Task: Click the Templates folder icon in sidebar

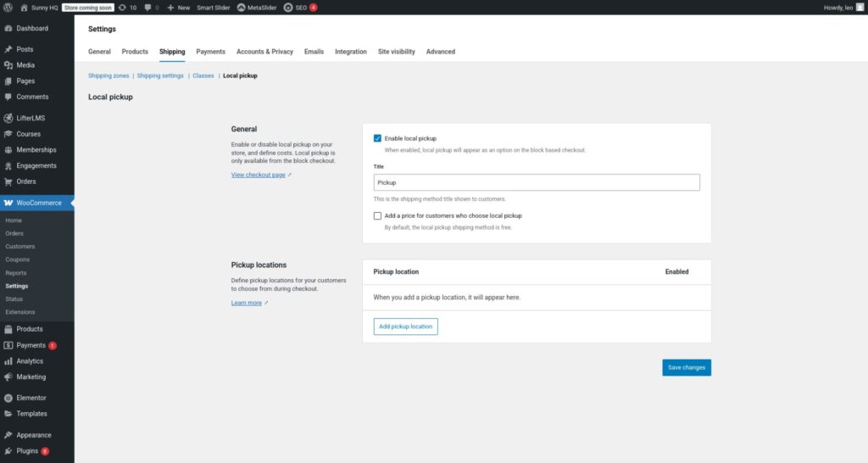Action: (x=8, y=414)
